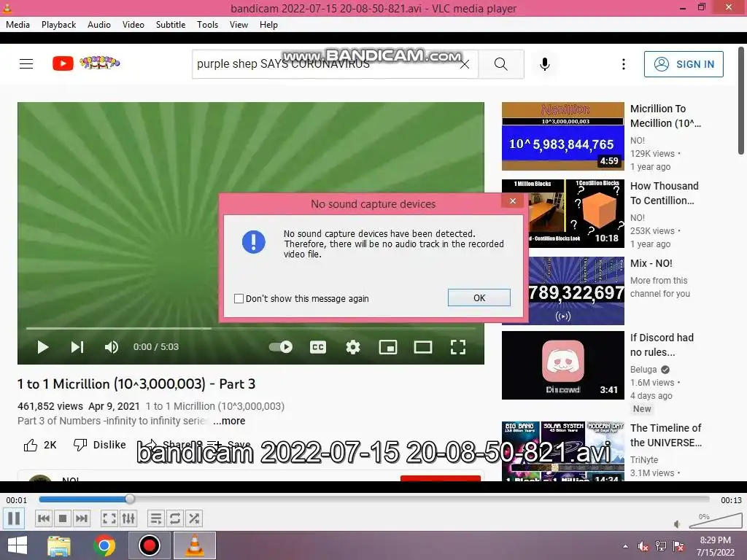Click the voice search microphone
Screen dimensions: 747x560
pos(544,64)
